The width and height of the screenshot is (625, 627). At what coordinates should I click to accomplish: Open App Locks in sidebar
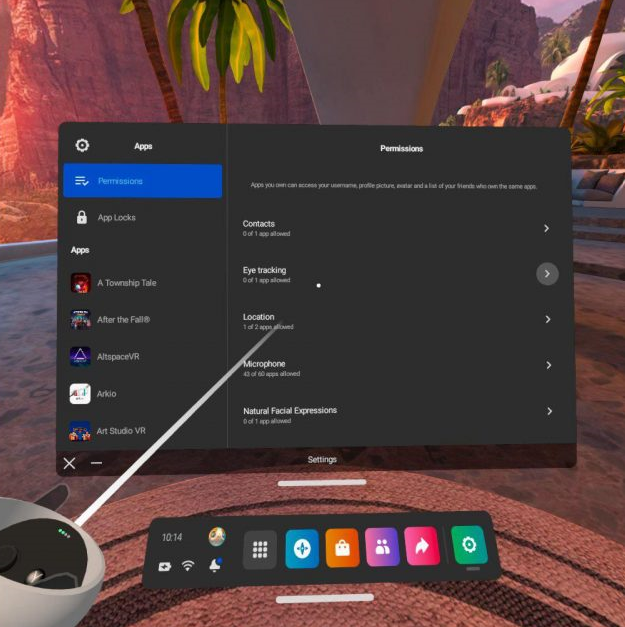point(116,217)
